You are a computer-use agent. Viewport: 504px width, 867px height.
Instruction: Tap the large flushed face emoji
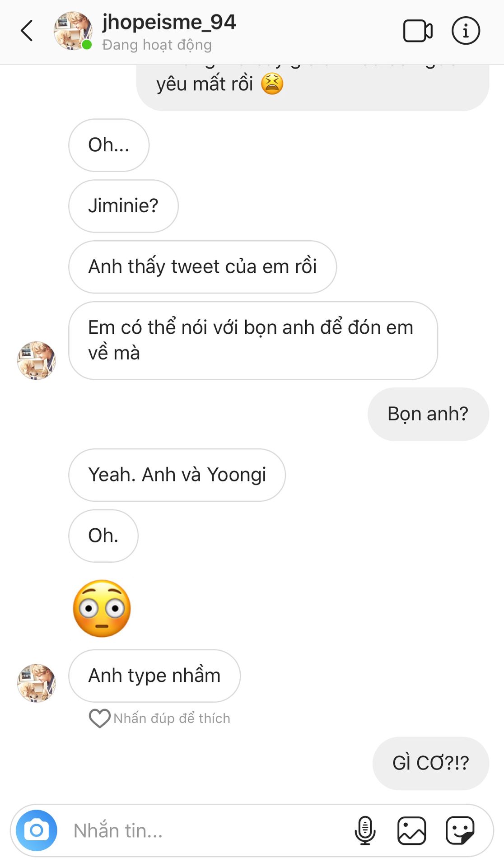click(102, 608)
